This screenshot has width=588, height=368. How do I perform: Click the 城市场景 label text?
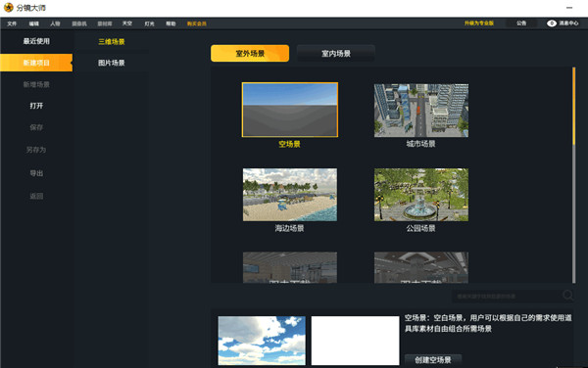(x=420, y=144)
